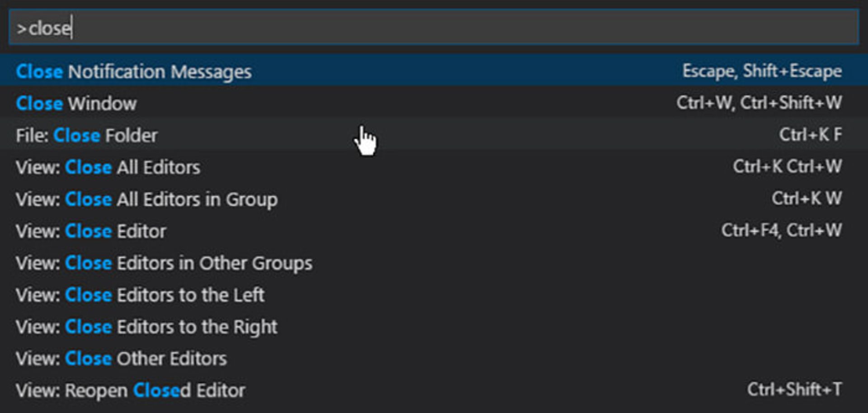This screenshot has height=413, width=868.
Task: Choose File: Close Folder entry
Action: [434, 135]
